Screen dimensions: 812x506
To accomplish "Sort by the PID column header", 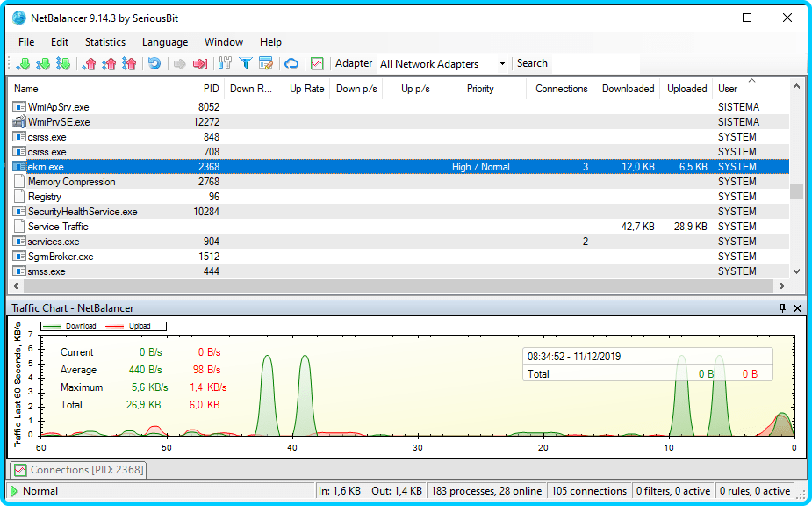I will 192,89.
